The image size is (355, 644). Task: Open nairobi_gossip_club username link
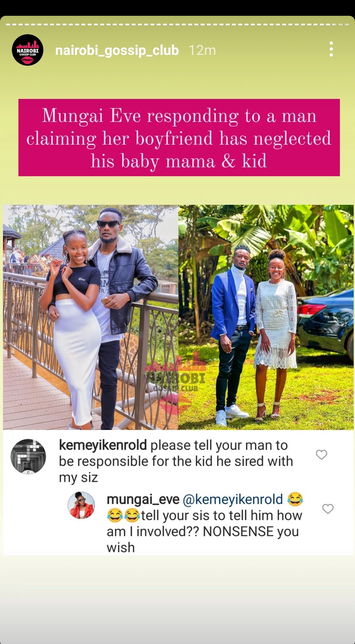[x=117, y=50]
